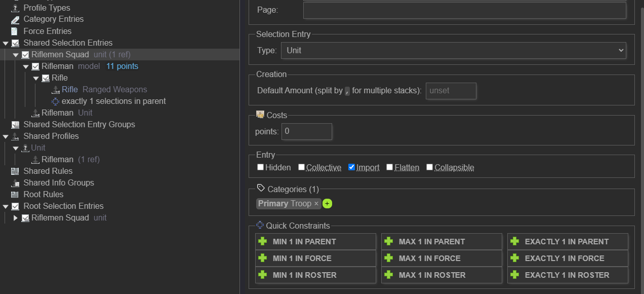
Task: Click the Rifleman model icon
Action: pos(35,66)
